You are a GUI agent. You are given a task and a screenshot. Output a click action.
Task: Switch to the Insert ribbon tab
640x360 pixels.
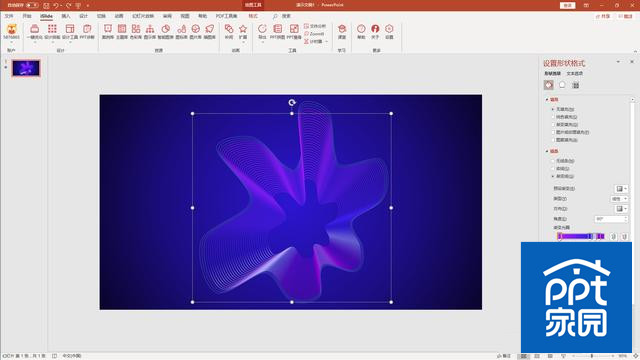click(66, 16)
